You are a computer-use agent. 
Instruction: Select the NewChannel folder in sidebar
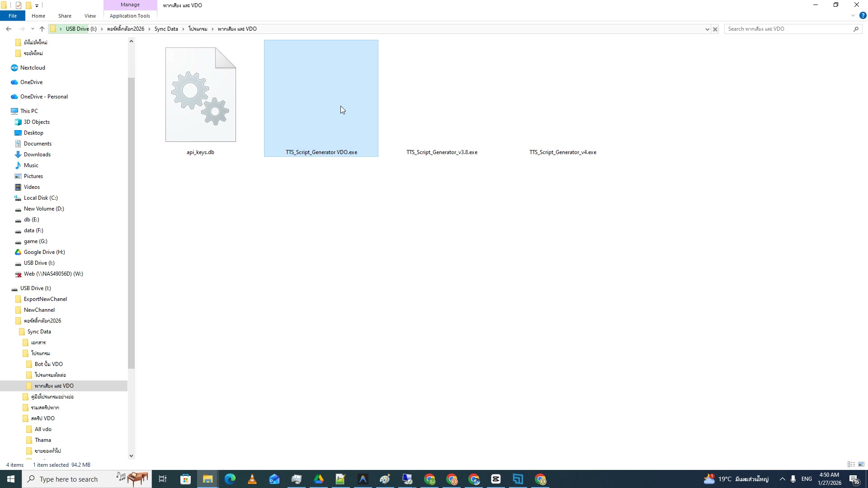click(x=40, y=310)
